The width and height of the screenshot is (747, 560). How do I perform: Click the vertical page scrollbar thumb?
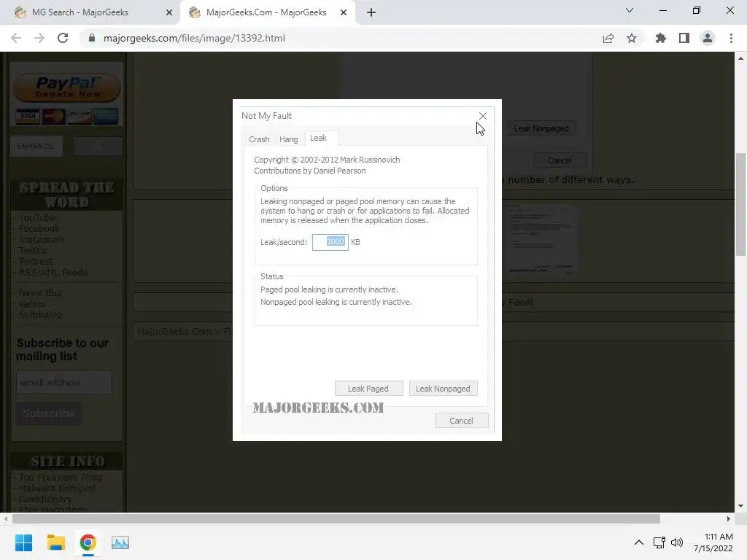click(740, 205)
